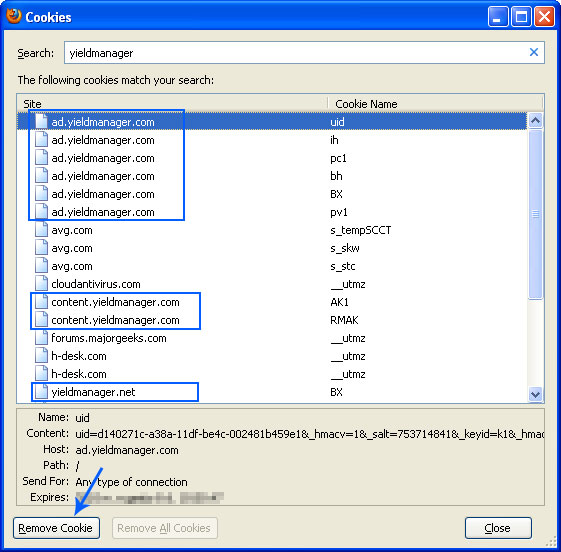The width and height of the screenshot is (561, 552).
Task: Focus the yieldmanager search input field
Action: pyautogui.click(x=304, y=53)
